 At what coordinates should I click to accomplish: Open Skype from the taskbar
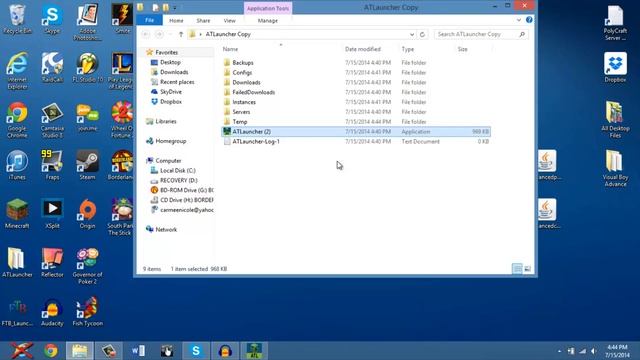point(196,351)
